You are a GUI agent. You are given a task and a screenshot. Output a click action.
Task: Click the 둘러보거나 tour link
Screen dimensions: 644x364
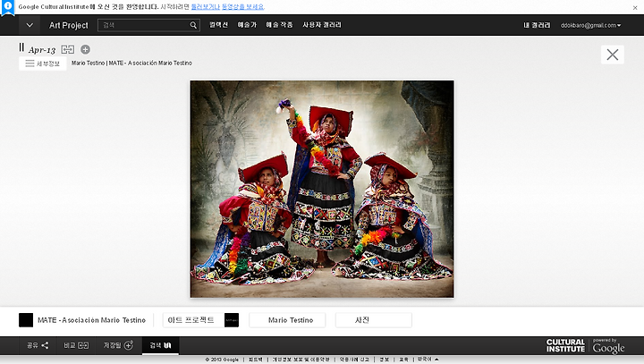tap(206, 6)
